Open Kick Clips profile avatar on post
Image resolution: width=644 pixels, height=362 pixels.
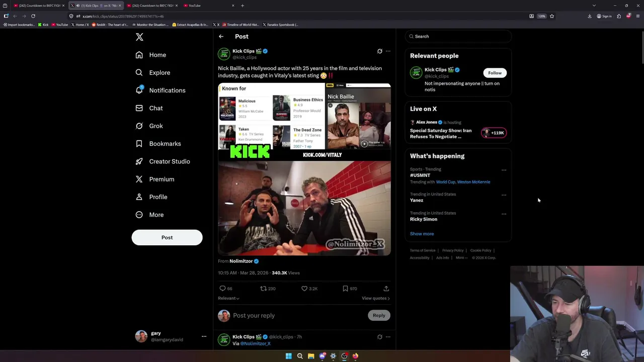coord(224,54)
